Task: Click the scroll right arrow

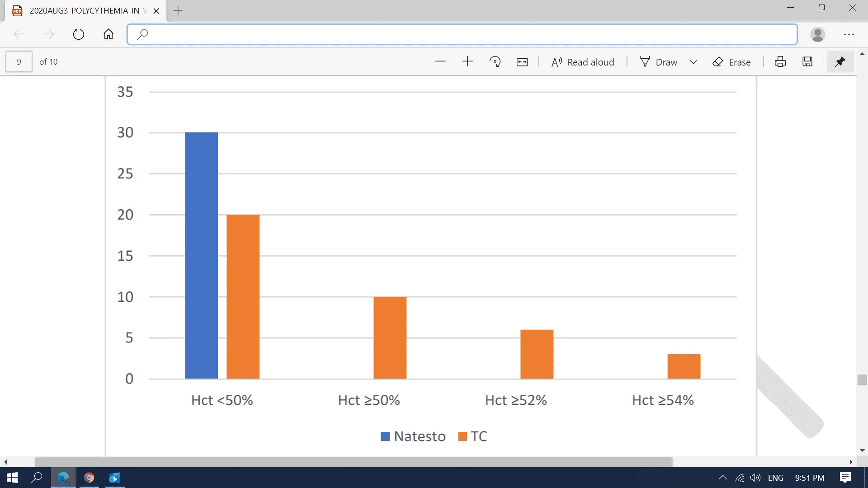Action: point(851,462)
